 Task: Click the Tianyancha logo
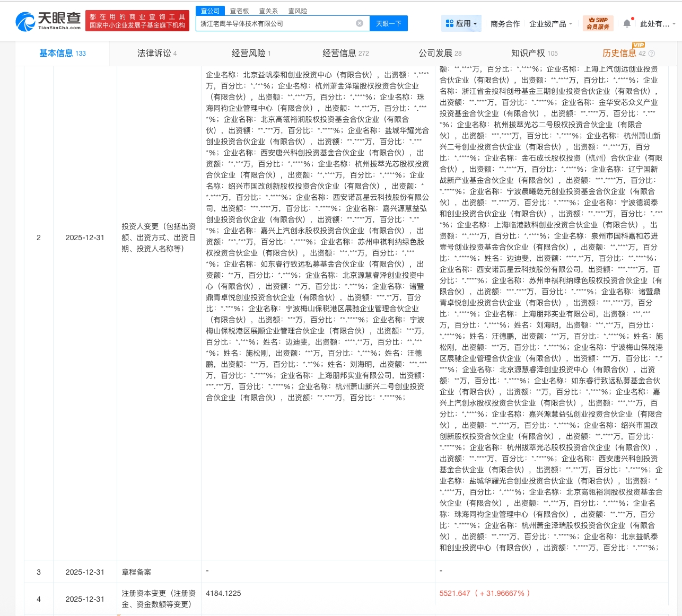48,21
